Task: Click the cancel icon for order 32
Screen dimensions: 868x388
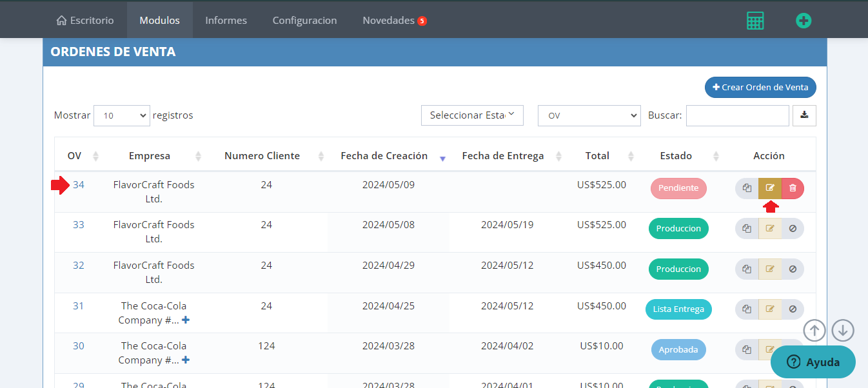Action: click(x=793, y=269)
